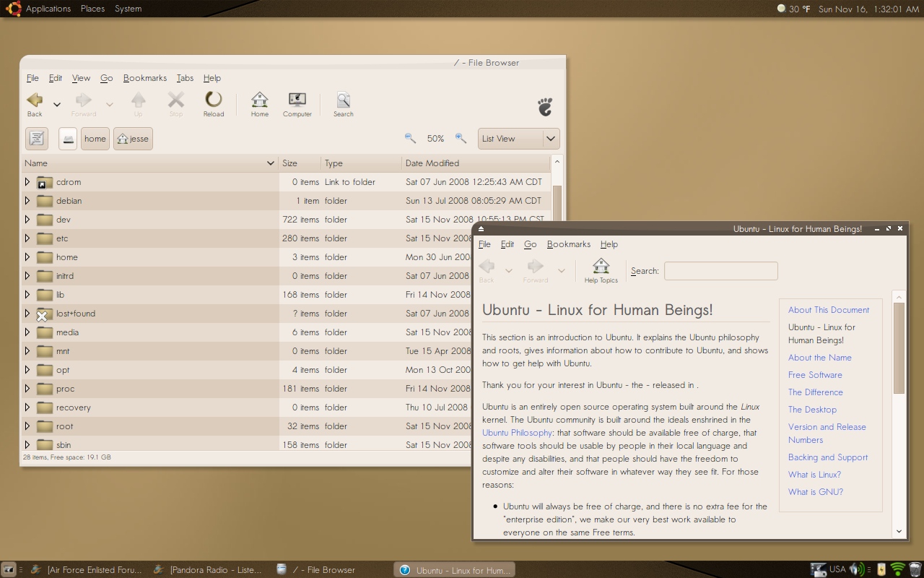
Task: Click the volume icon in system tray
Action: [856, 569]
